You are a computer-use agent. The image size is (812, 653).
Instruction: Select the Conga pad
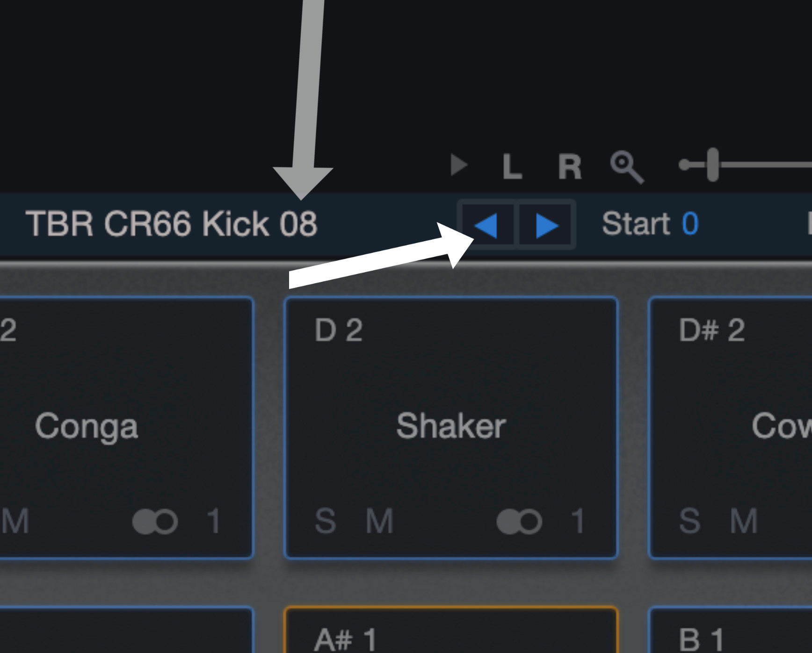pos(87,425)
